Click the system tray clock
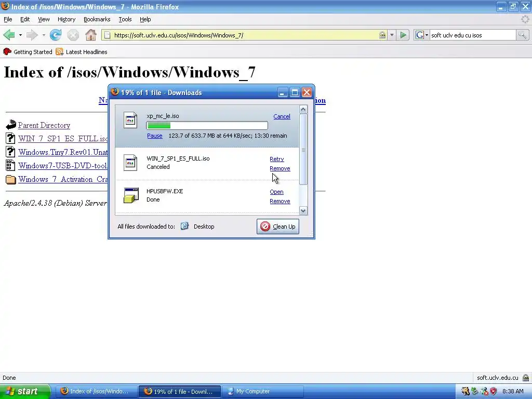 pos(513,391)
